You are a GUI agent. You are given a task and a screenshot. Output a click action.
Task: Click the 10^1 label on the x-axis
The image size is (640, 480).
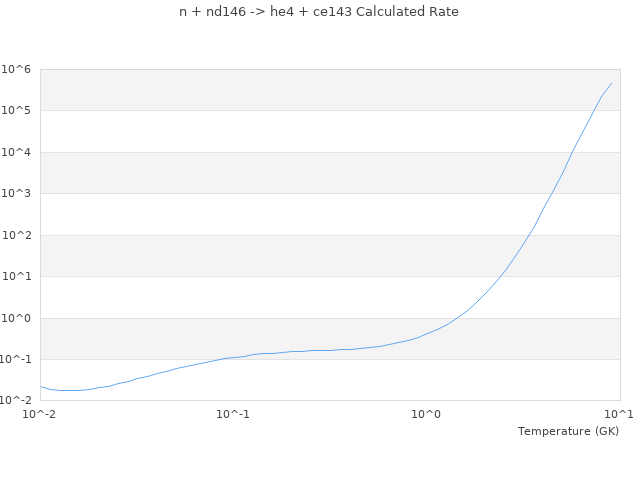pos(620,414)
